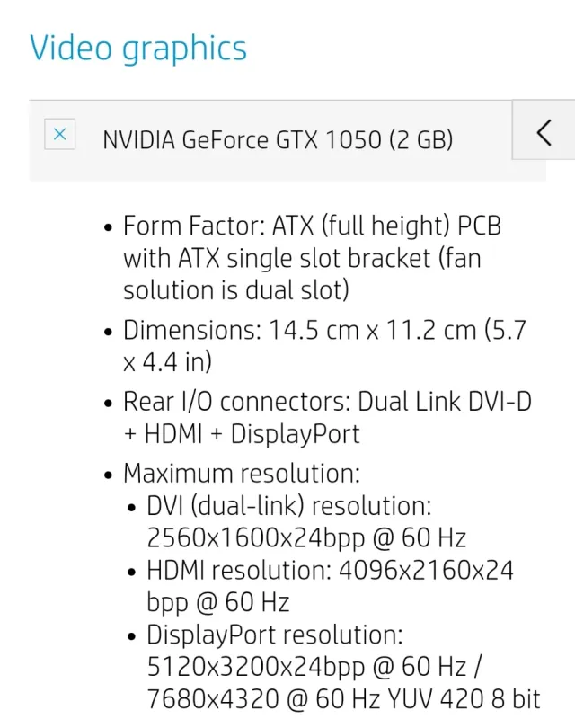Click the 'solution is dual slot' text
The image size is (575, 728).
pyautogui.click(x=235, y=291)
